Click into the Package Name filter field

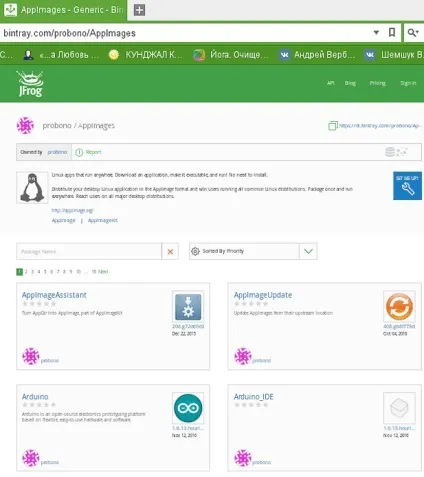pyautogui.click(x=89, y=251)
